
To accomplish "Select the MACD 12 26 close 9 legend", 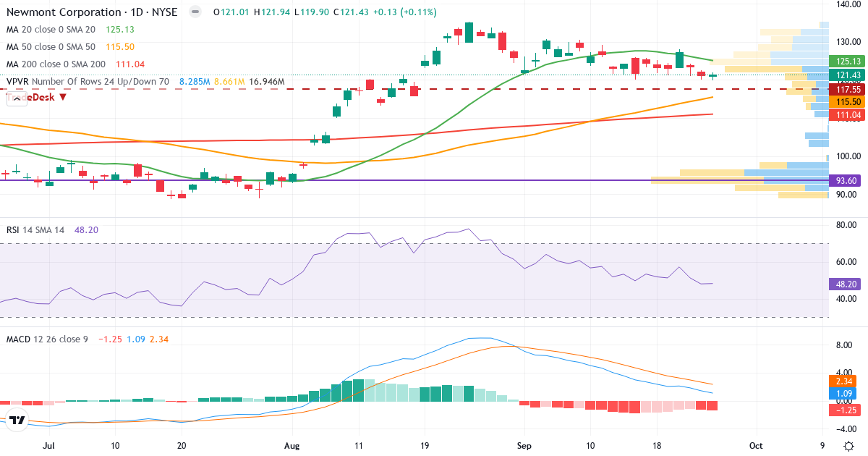I will (x=47, y=339).
